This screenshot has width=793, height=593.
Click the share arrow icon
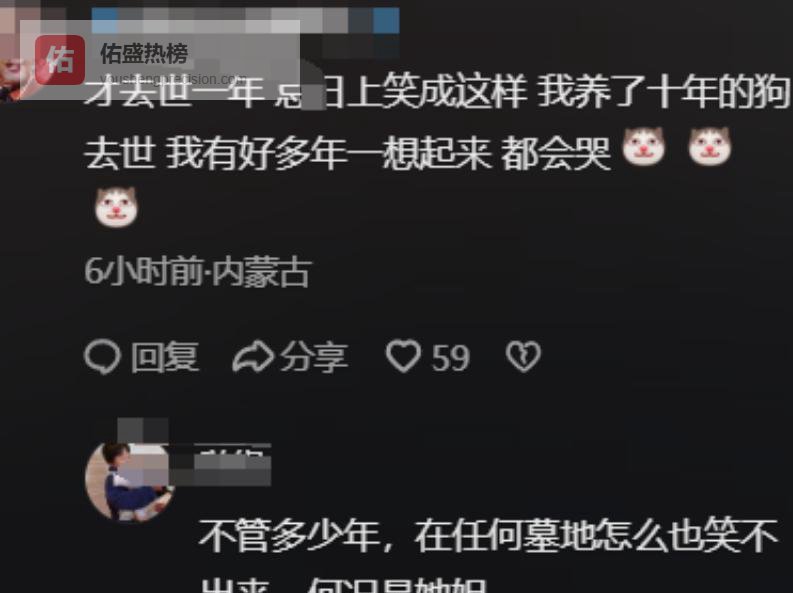pos(253,356)
